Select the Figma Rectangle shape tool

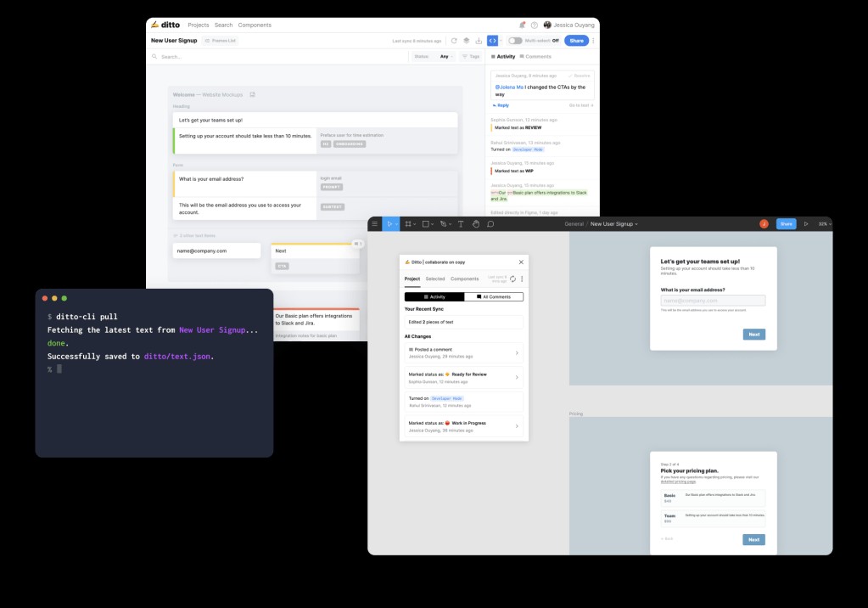426,224
